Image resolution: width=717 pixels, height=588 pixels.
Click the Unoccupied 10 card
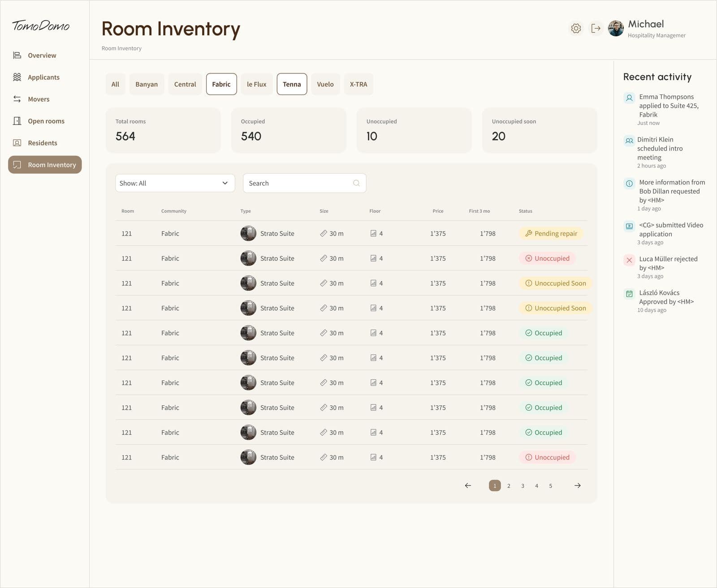tap(414, 130)
